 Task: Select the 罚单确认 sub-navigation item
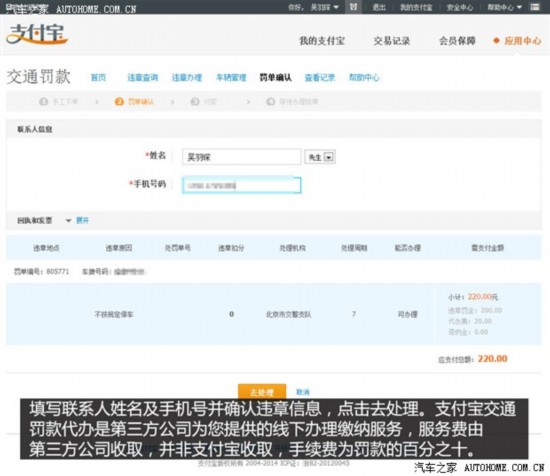pyautogui.click(x=275, y=78)
